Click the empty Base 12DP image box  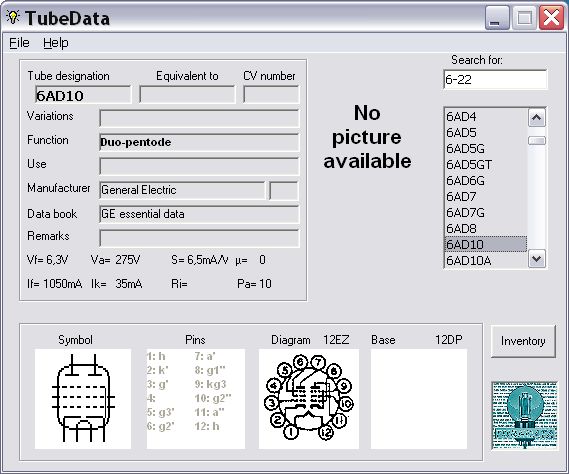tap(419, 399)
